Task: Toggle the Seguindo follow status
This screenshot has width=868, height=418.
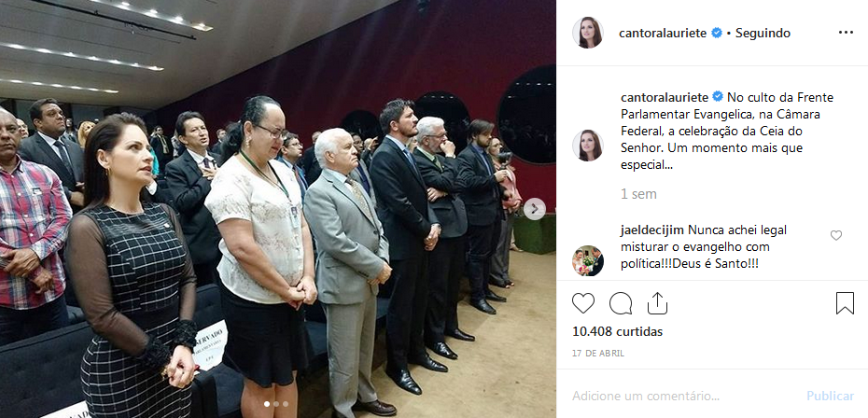Action: pyautogui.click(x=763, y=34)
